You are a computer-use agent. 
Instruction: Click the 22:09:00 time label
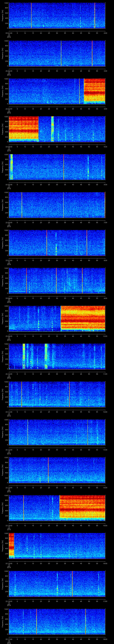point(9,336)
